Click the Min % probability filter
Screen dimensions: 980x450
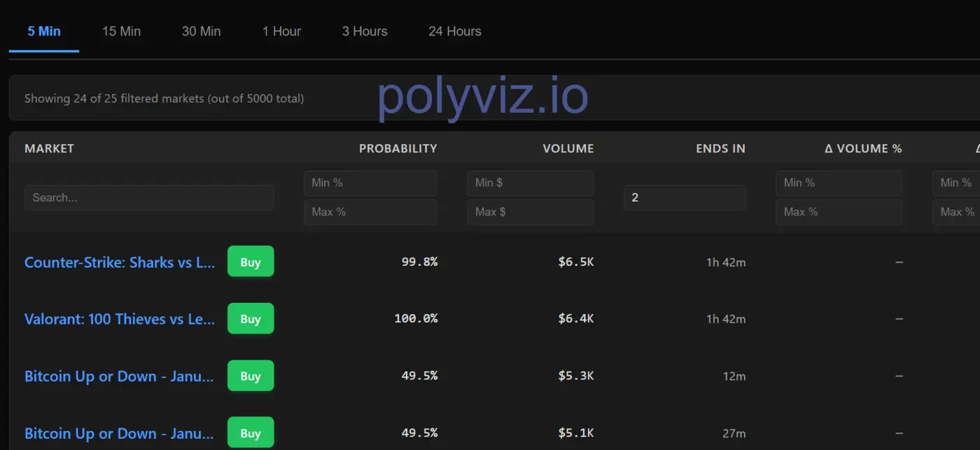click(x=370, y=183)
